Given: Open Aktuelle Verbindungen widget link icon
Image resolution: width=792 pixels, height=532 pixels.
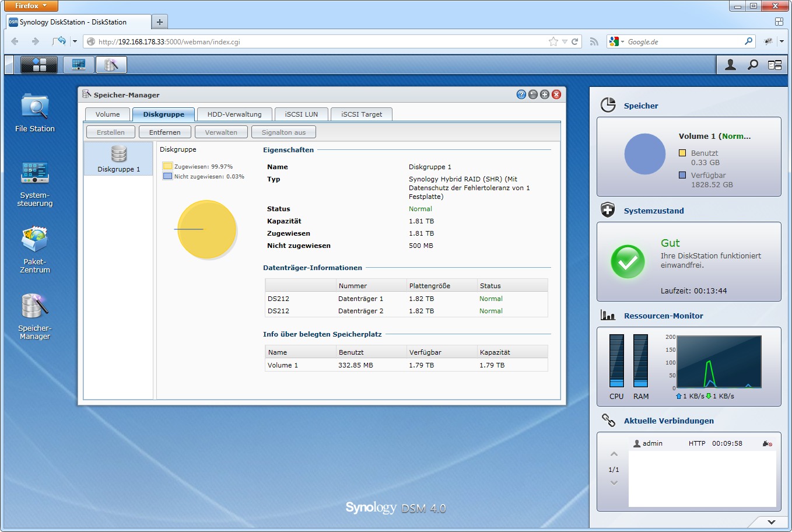Looking at the screenshot, I should coord(608,420).
